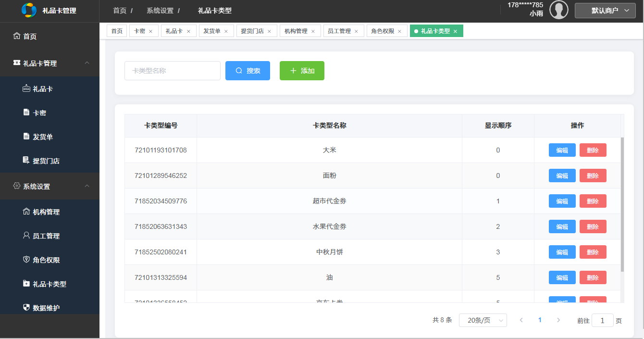This screenshot has height=339, width=644.
Task: Switch to the 发货单 tab
Action: (x=212, y=31)
